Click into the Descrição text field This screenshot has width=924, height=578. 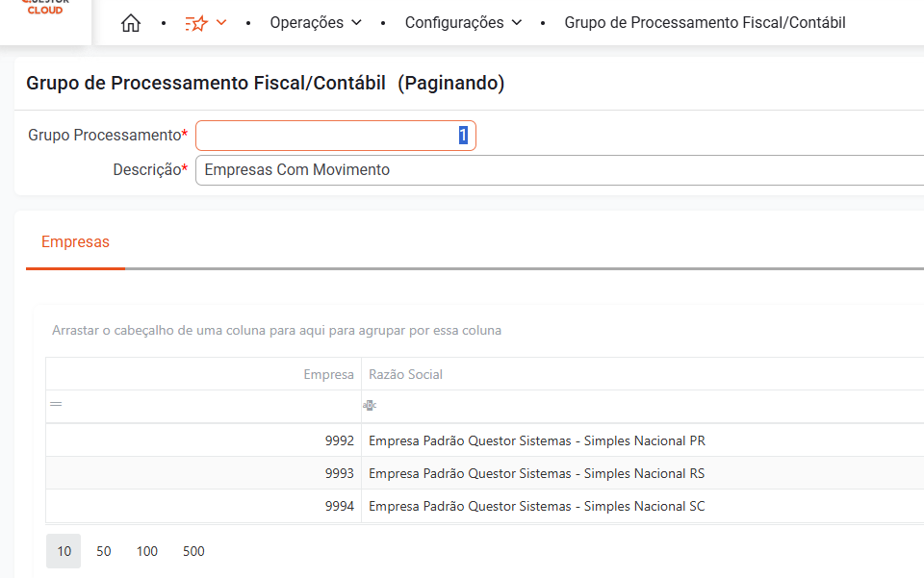tap(560, 170)
